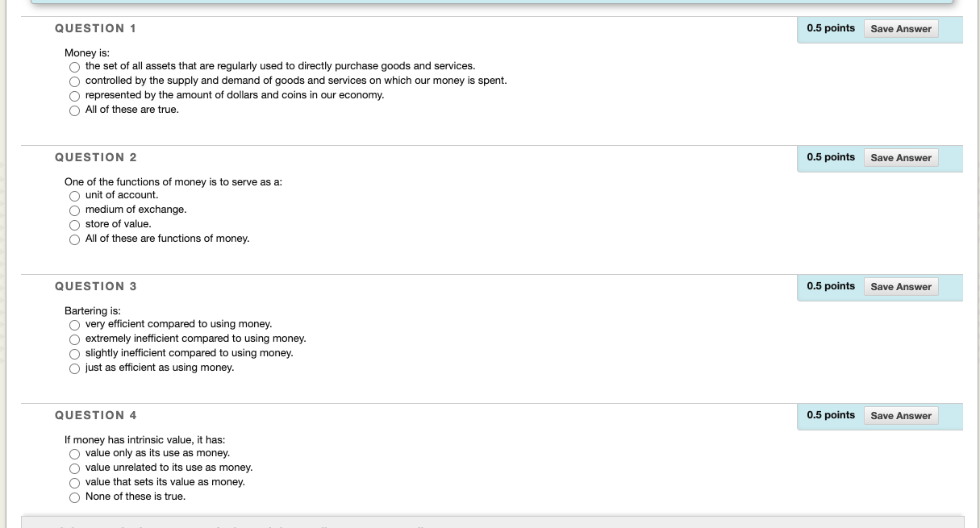Select 'represented by the amount of dollars and coins'
This screenshot has width=980, height=528.
[75, 96]
